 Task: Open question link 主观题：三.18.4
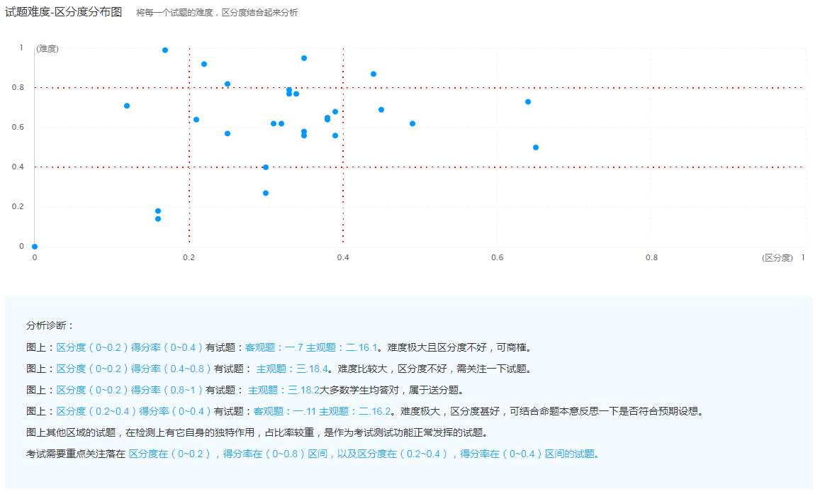[x=292, y=369]
